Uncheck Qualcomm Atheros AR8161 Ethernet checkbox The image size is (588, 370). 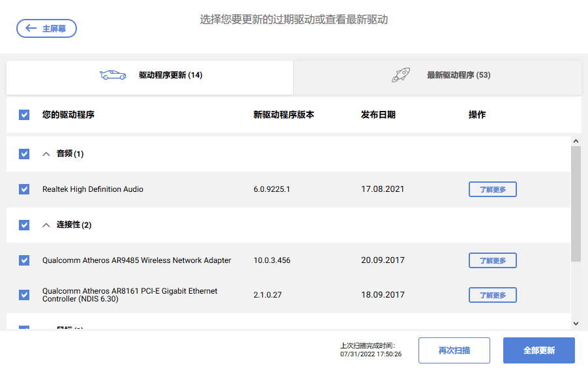24,295
